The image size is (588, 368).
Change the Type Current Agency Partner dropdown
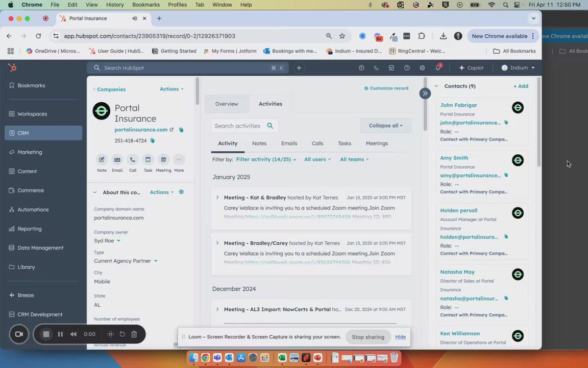(x=126, y=261)
